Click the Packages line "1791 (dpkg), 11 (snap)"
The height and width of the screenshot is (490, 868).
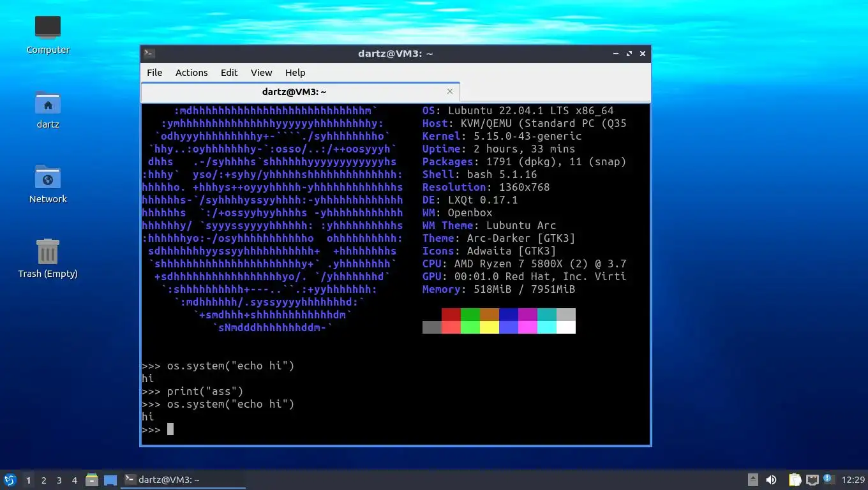(557, 161)
